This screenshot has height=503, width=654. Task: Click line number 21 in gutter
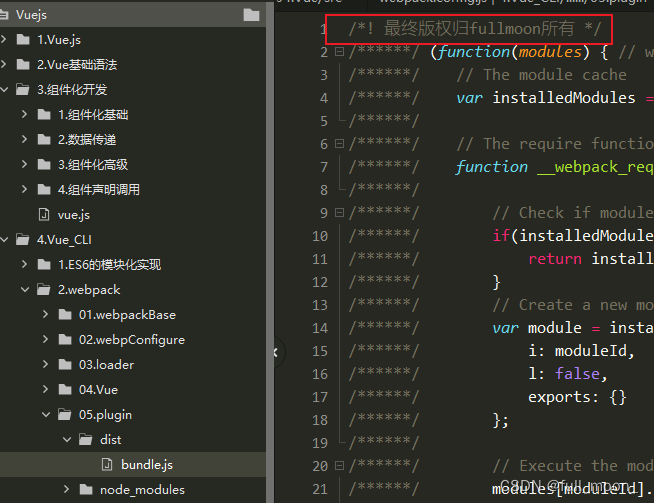[320, 489]
